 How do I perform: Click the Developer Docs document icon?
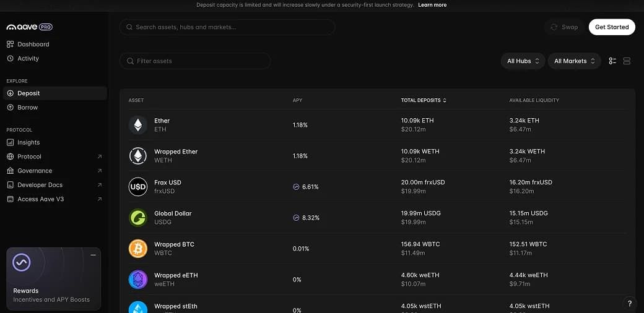(x=11, y=185)
